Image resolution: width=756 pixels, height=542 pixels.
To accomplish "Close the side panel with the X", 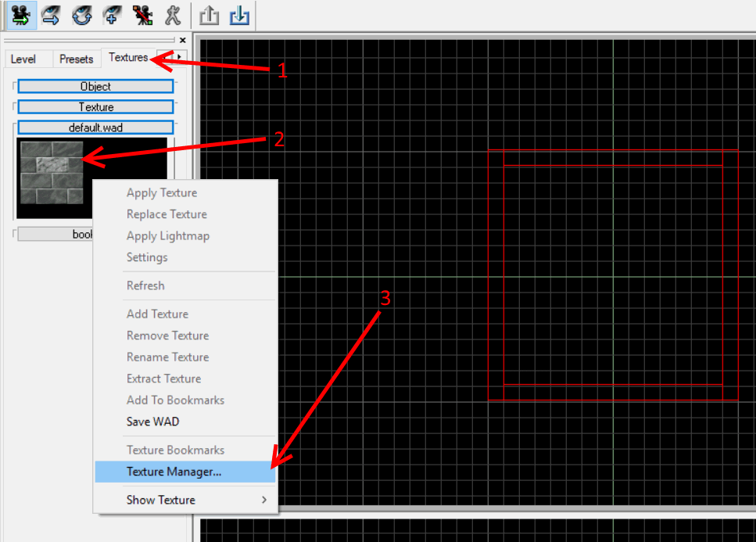I will pyautogui.click(x=183, y=40).
